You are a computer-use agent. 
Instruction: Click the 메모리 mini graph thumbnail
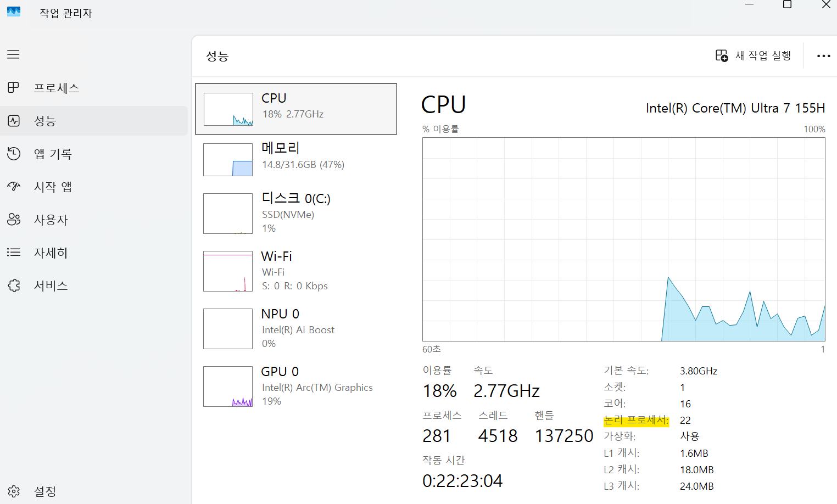(228, 160)
